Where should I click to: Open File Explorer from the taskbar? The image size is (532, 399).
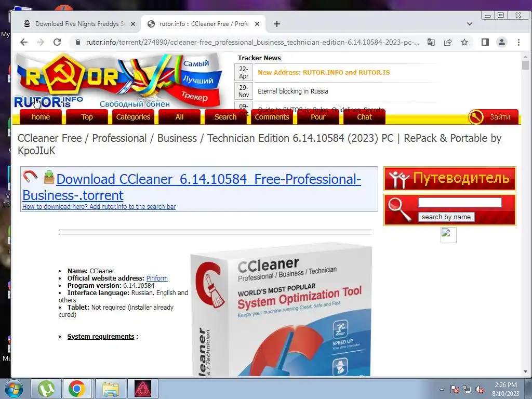click(x=111, y=389)
